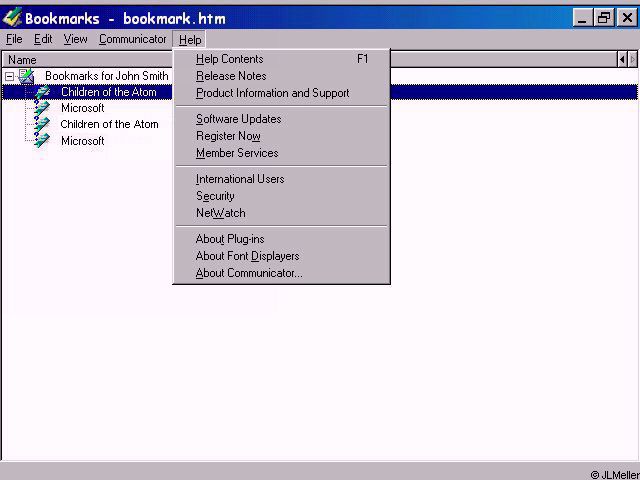640x480 pixels.
Task: Select the unhighlighted Children of the Atom bookmark text
Action: 109,124
